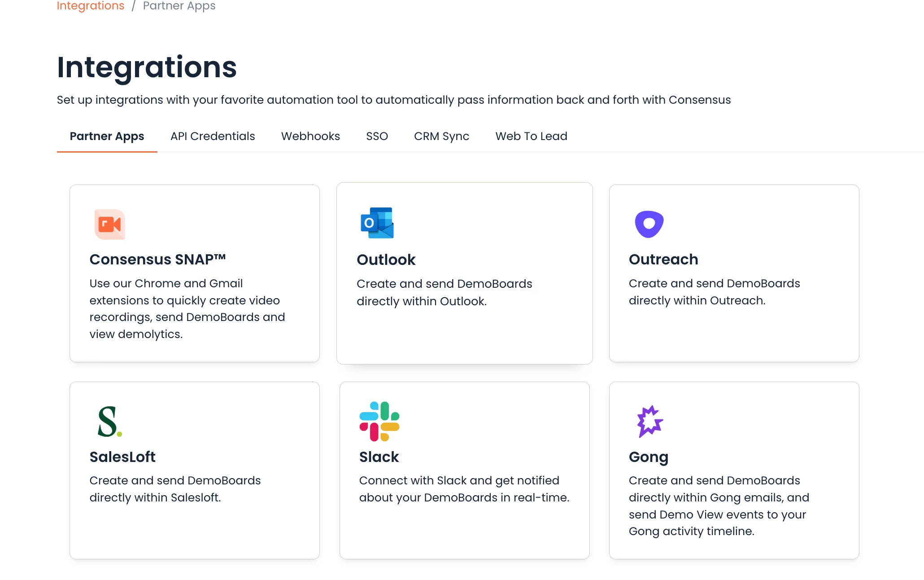Click the Partner Apps breadcrumb text
Screen dimensions: 924x580
(179, 6)
